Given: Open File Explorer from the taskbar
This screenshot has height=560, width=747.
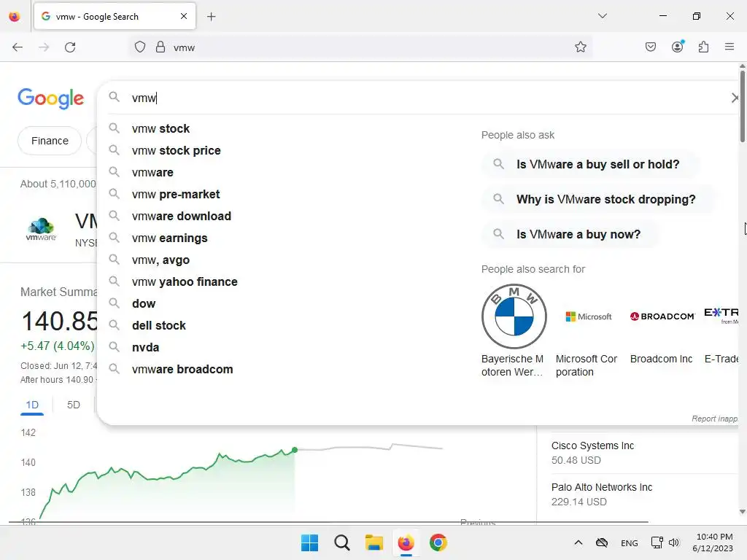Looking at the screenshot, I should 374,542.
